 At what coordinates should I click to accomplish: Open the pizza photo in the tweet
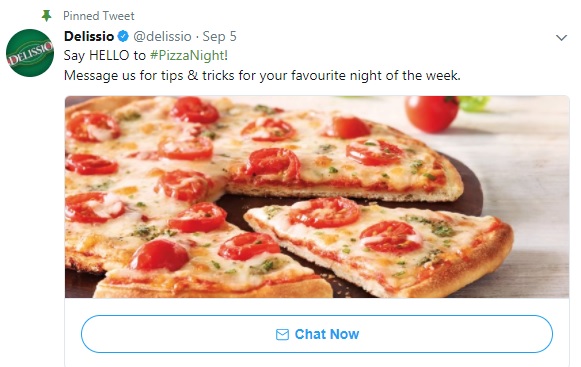tap(317, 197)
